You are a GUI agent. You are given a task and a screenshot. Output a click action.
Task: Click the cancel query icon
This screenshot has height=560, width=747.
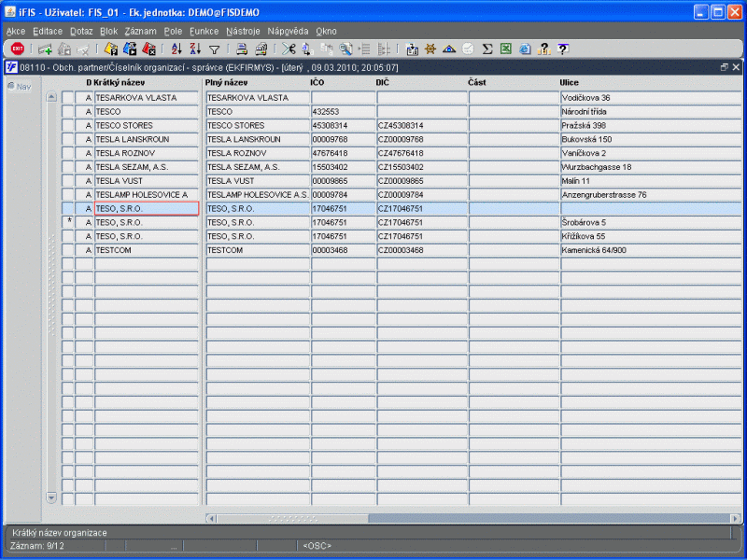(x=148, y=49)
